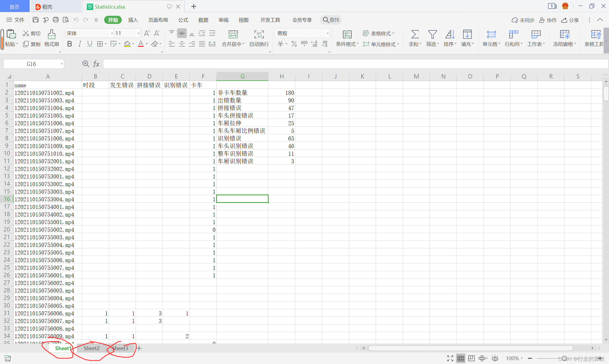Viewport: 609px width, 364px height.
Task: Switch to the Sheet2 worksheet tab
Action: pyautogui.click(x=92, y=348)
